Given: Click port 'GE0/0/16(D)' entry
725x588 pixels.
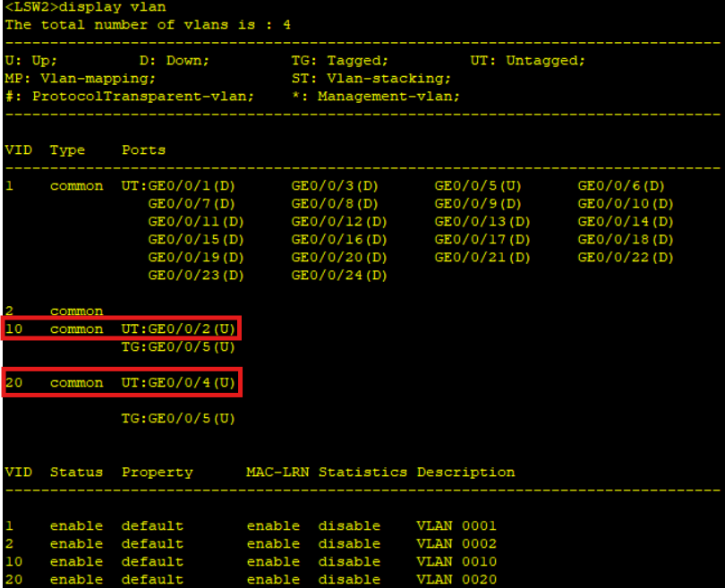Looking at the screenshot, I should (339, 240).
